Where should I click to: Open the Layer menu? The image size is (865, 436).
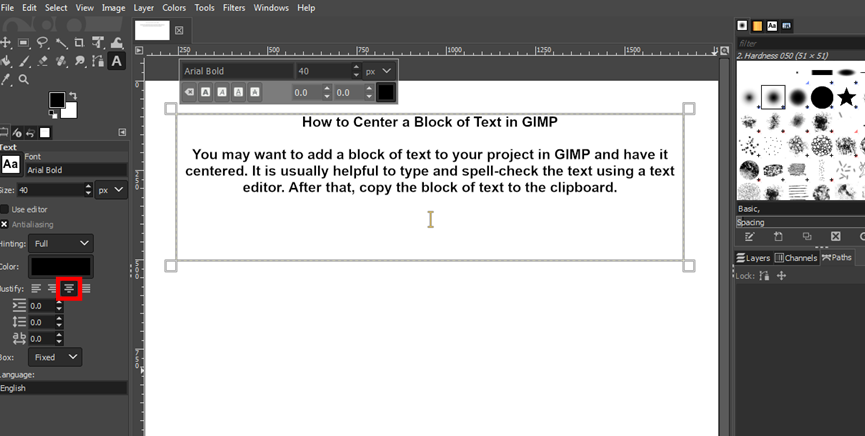coord(143,8)
